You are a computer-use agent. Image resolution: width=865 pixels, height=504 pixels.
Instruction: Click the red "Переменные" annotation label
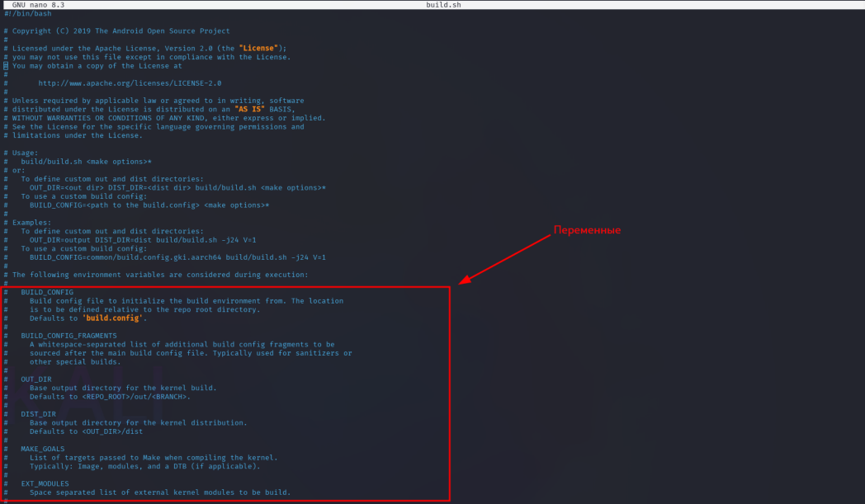coord(587,230)
